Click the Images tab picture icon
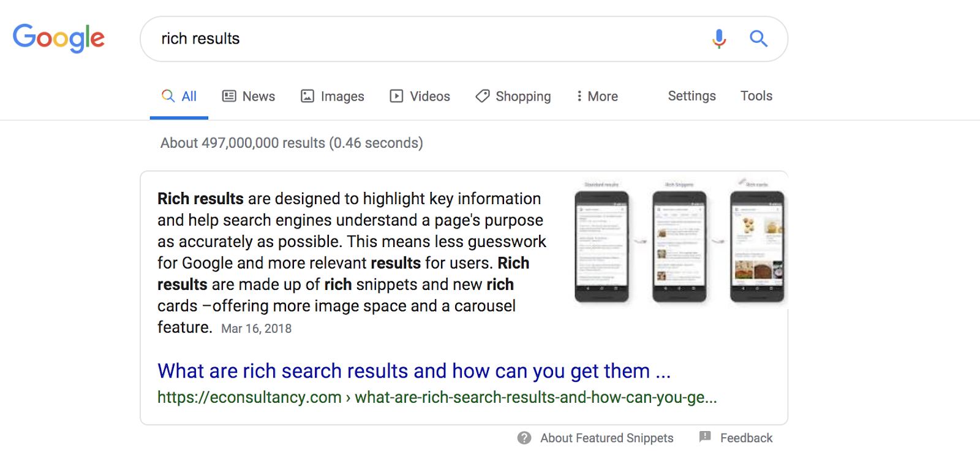Image resolution: width=980 pixels, height=466 pixels. click(307, 96)
